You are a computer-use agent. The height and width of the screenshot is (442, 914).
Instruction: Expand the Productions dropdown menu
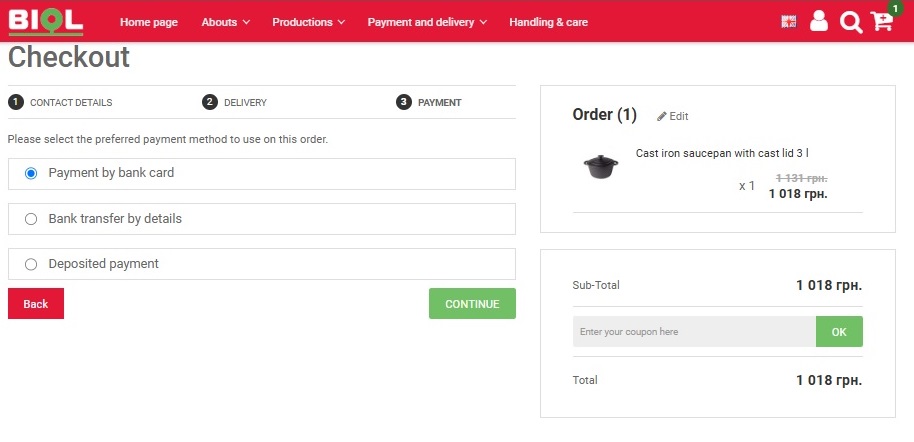tap(308, 22)
